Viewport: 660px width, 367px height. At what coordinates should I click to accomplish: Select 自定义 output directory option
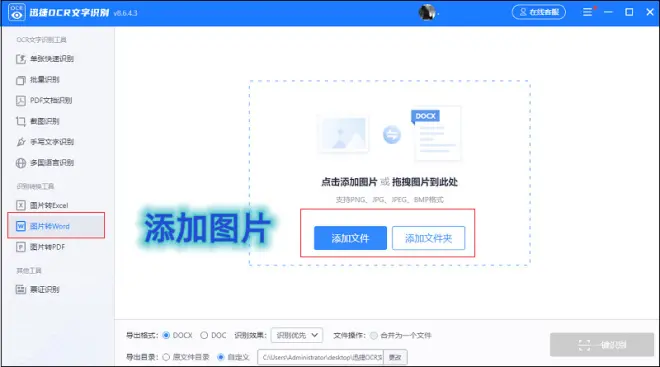pyautogui.click(x=221, y=357)
